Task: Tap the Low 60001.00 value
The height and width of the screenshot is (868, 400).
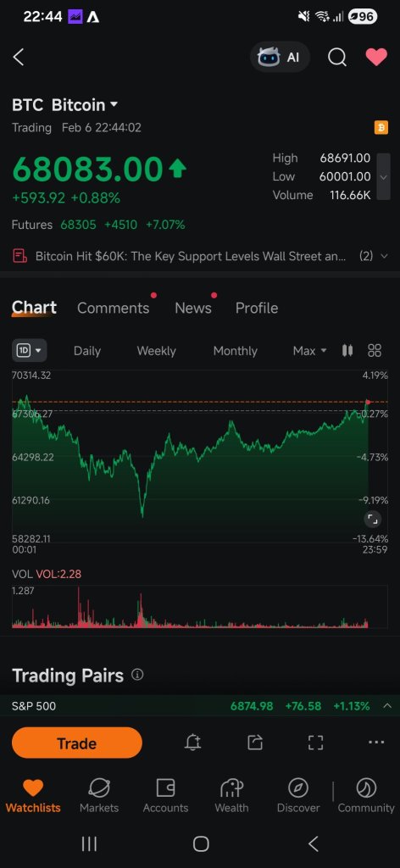Action: pyautogui.click(x=345, y=176)
